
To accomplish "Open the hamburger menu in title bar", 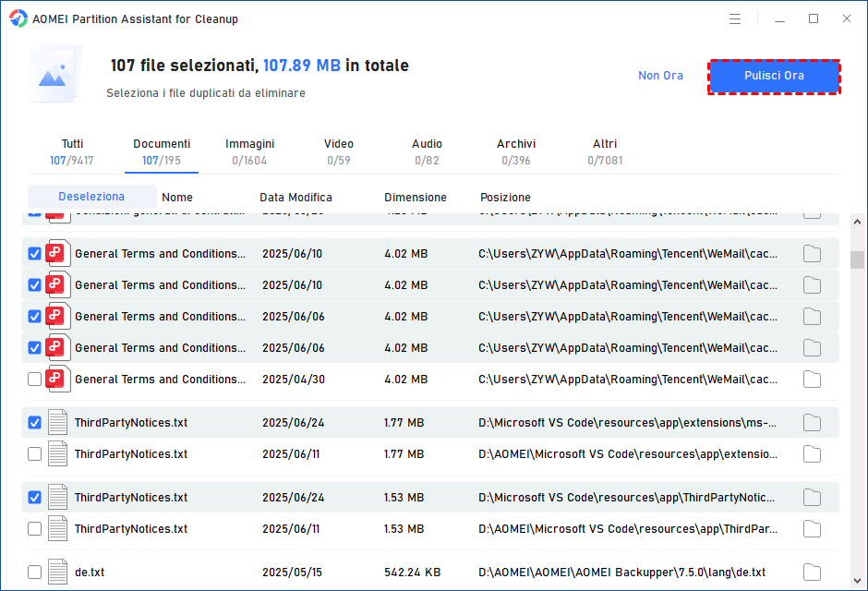I will [735, 18].
